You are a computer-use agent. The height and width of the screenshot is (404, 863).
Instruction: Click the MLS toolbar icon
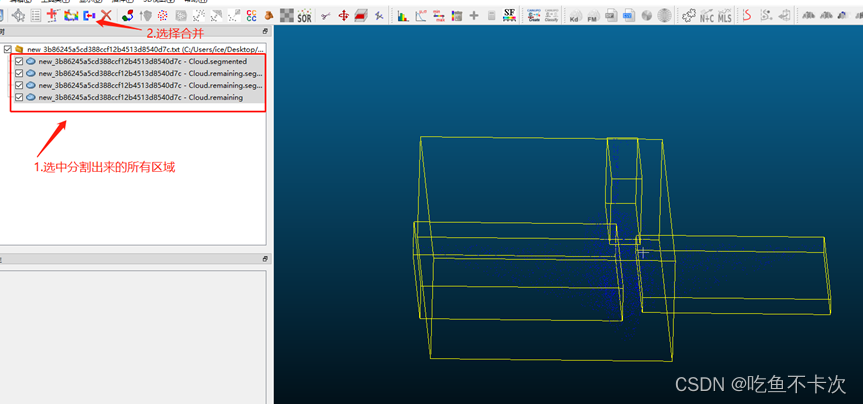[725, 16]
